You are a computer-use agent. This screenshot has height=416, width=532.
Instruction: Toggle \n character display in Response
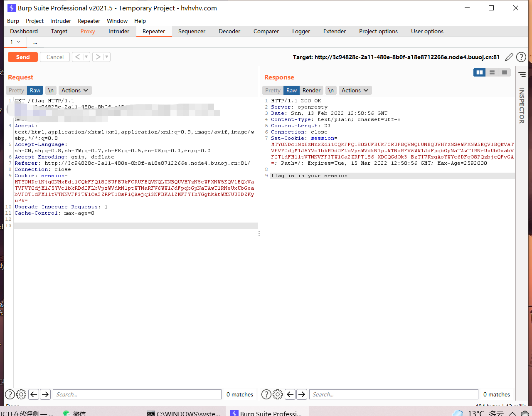331,90
